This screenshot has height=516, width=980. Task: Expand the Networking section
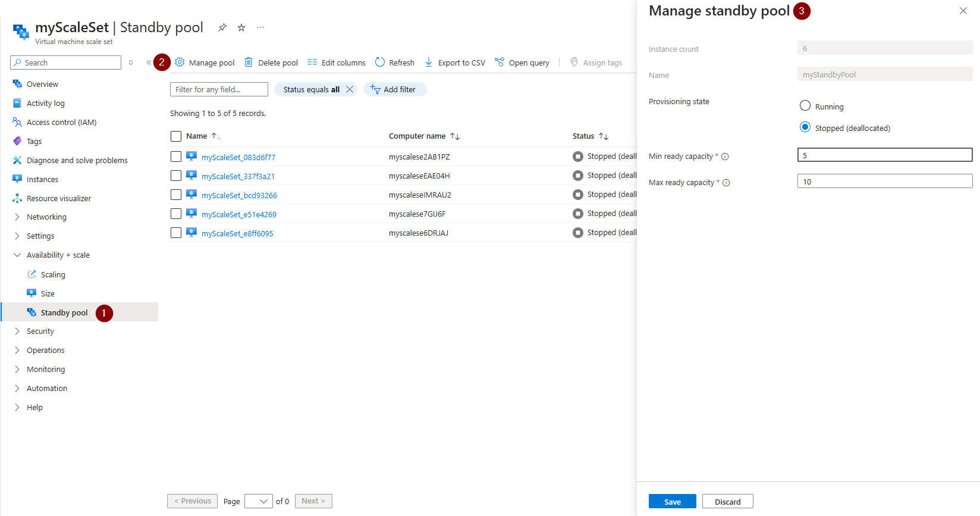tap(17, 217)
